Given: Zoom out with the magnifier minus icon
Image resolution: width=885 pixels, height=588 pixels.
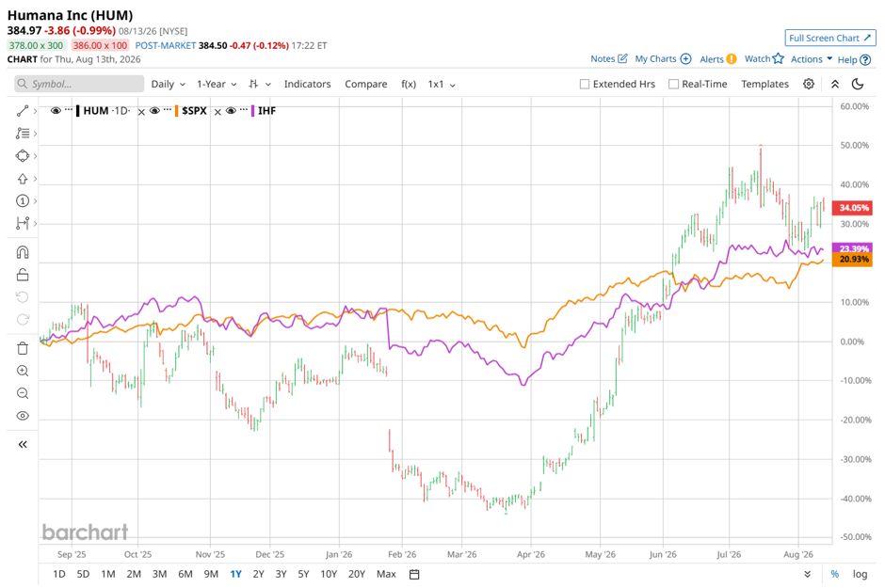Looking at the screenshot, I should click(23, 393).
